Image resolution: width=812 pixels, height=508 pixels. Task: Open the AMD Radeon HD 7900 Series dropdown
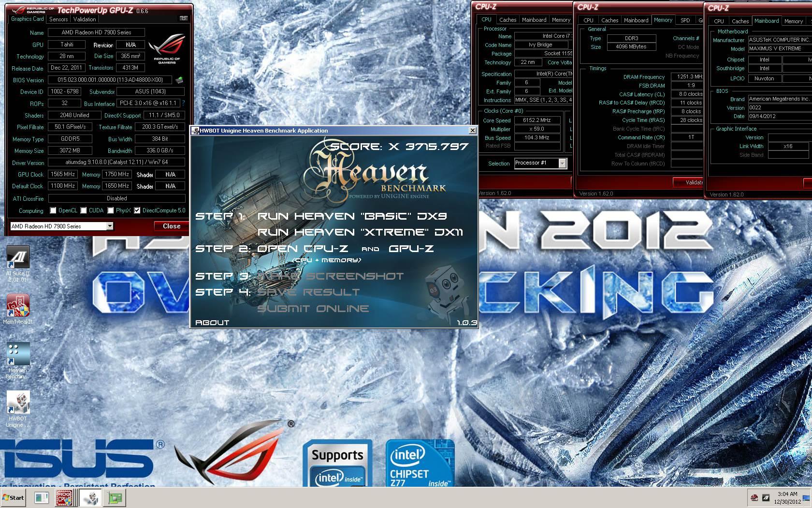(62, 226)
